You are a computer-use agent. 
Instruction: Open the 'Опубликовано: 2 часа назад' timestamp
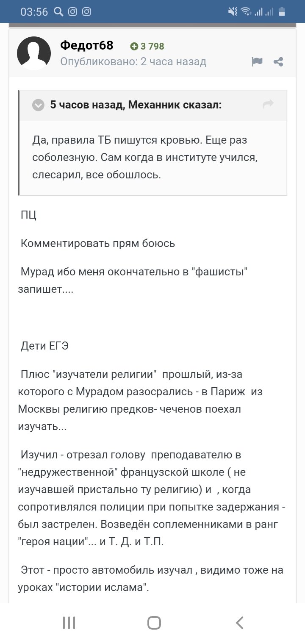(x=133, y=62)
